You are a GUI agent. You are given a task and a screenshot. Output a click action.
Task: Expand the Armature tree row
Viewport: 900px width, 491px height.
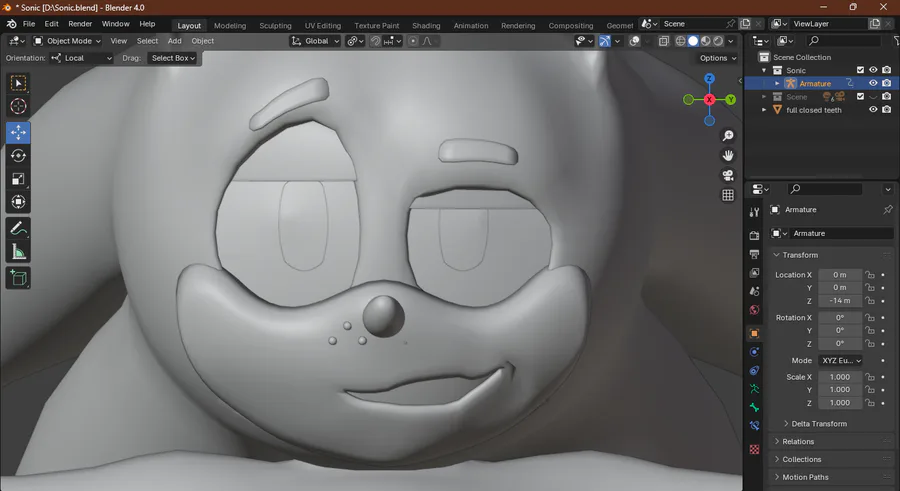(x=778, y=84)
